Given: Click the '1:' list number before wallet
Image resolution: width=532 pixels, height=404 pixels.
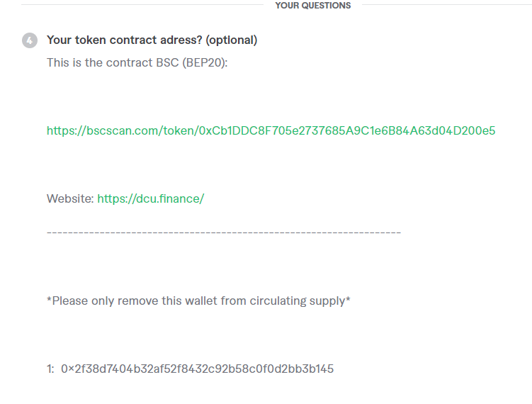Looking at the screenshot, I should pyautogui.click(x=50, y=369).
